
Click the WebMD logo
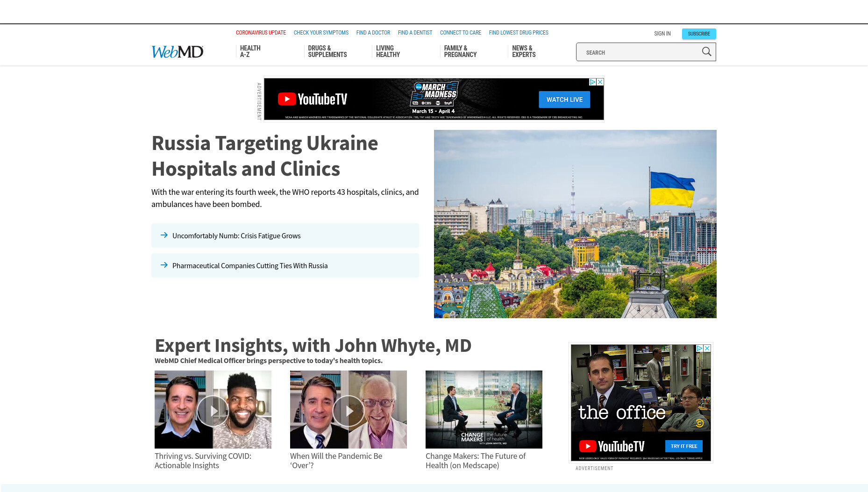point(177,51)
